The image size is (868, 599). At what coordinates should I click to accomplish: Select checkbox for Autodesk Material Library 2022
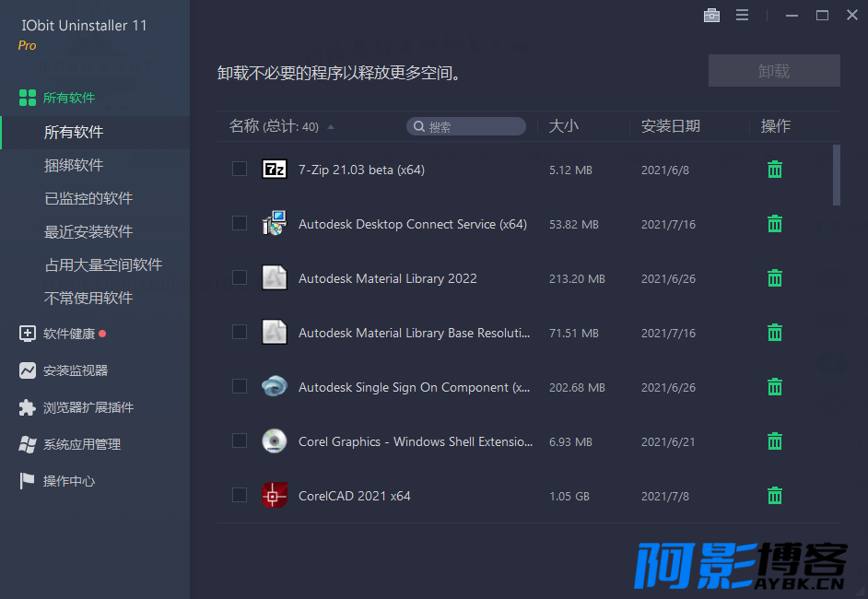click(240, 276)
